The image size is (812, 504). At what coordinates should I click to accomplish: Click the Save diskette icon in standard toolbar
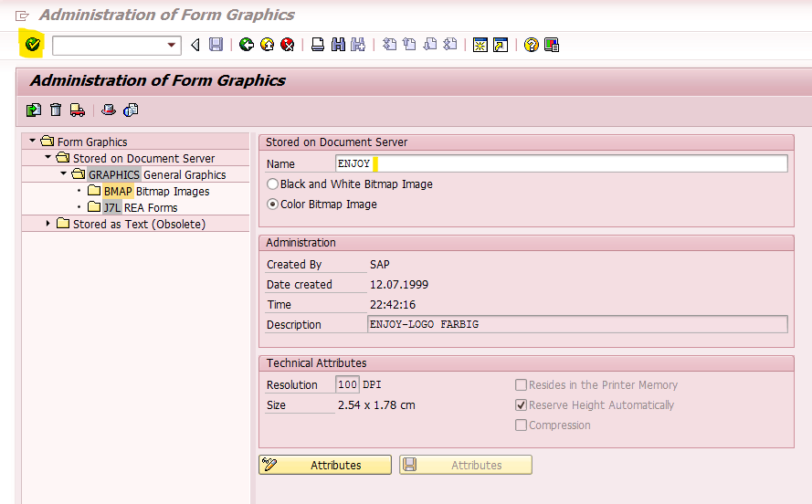click(216, 45)
